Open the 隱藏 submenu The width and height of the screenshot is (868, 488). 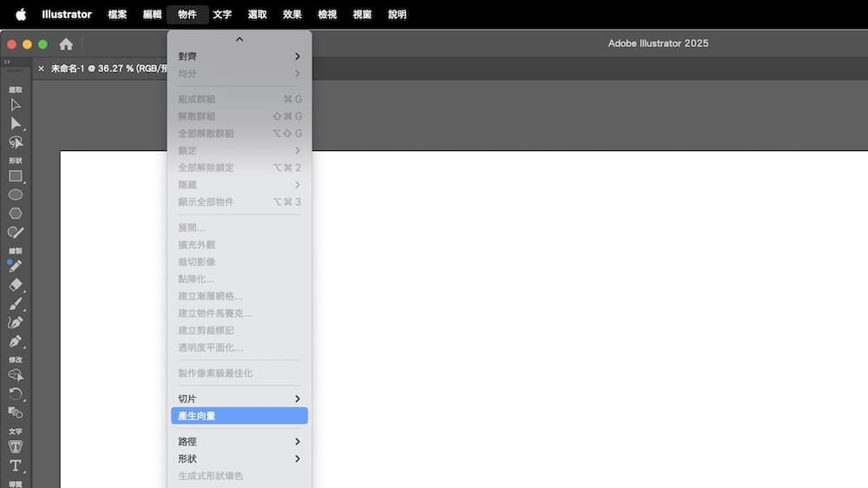(x=240, y=185)
